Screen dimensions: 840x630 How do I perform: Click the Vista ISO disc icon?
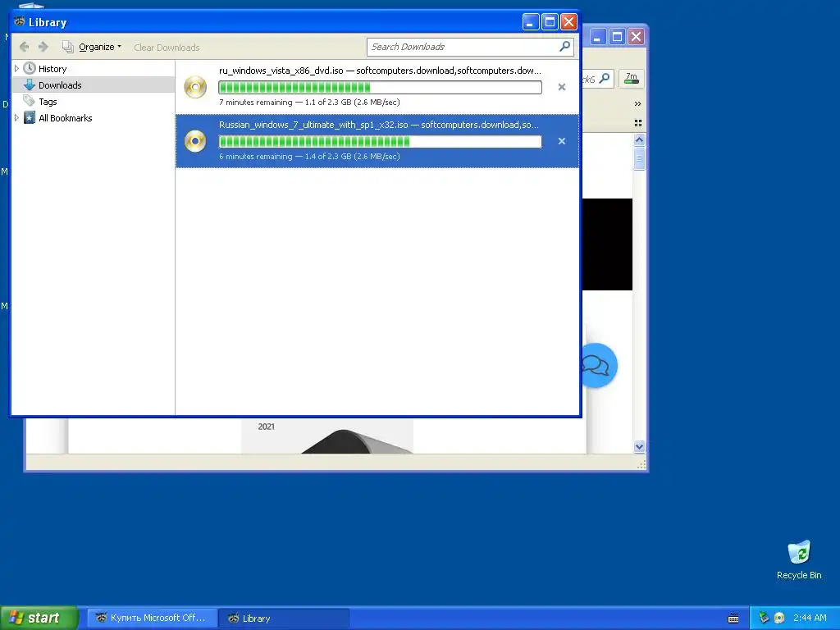(x=195, y=87)
